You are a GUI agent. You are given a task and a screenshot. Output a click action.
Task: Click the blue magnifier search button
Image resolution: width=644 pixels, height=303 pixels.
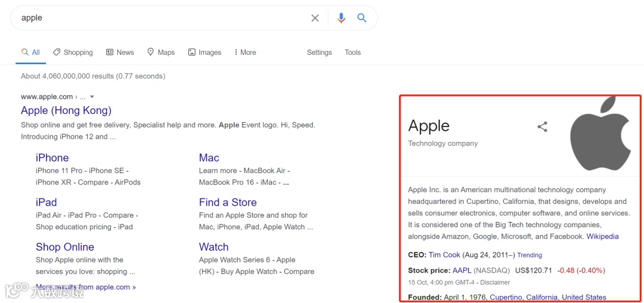(x=362, y=18)
